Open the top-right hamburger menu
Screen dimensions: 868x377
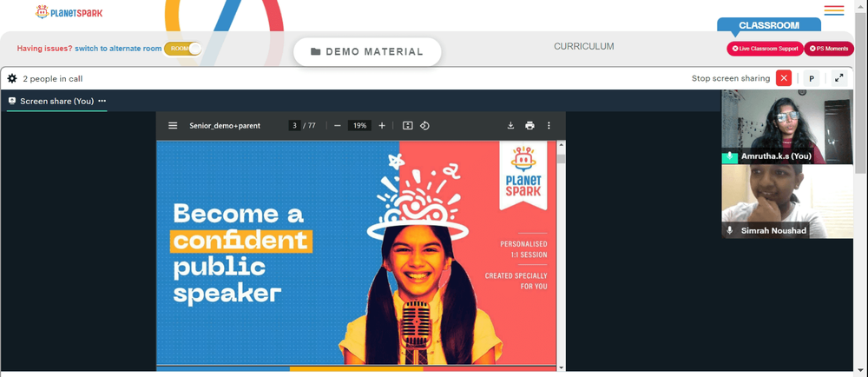pyautogui.click(x=833, y=10)
